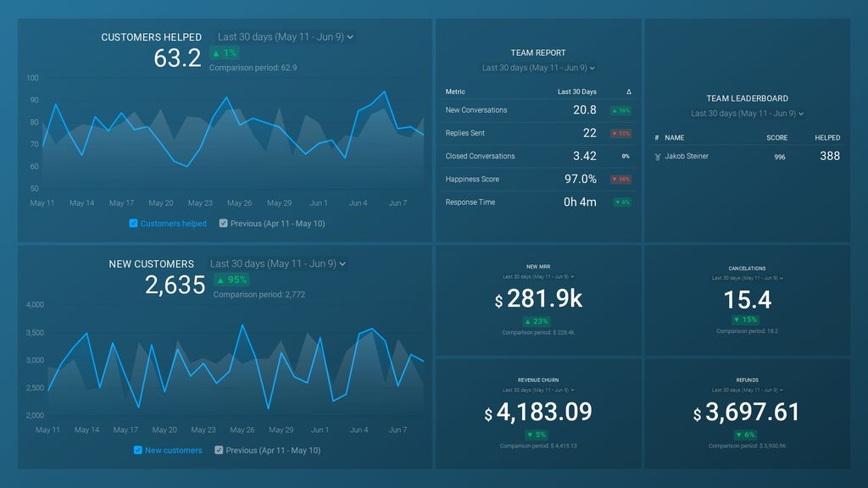Open Team Report date range dropdown
868x488 pixels.
coord(538,68)
